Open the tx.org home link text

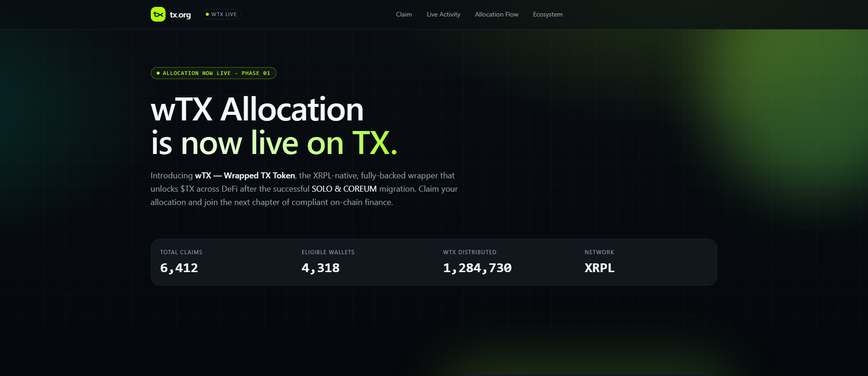pyautogui.click(x=180, y=15)
